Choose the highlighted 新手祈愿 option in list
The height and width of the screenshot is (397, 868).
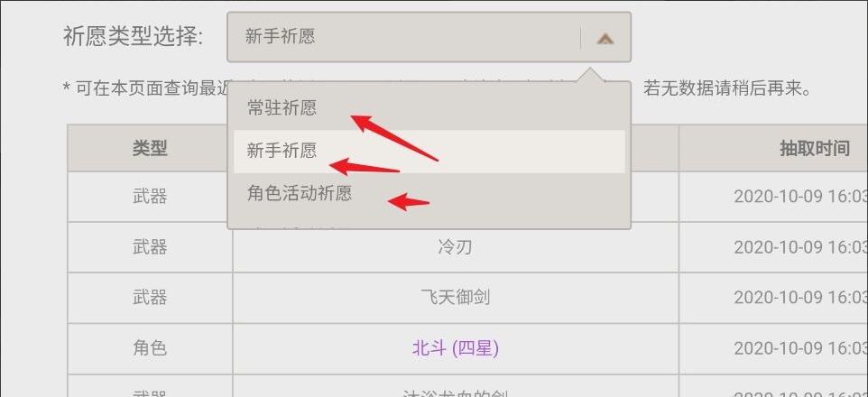coord(429,152)
